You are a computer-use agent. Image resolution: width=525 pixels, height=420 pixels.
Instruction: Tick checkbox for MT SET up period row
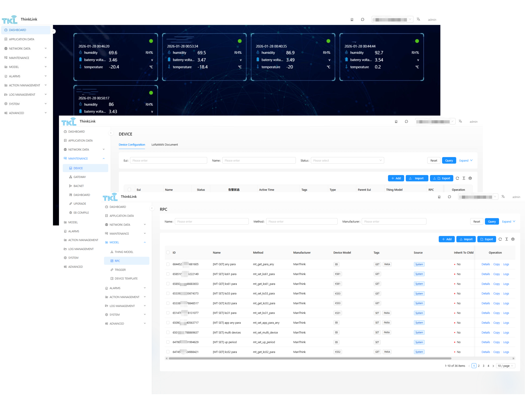[x=168, y=342]
